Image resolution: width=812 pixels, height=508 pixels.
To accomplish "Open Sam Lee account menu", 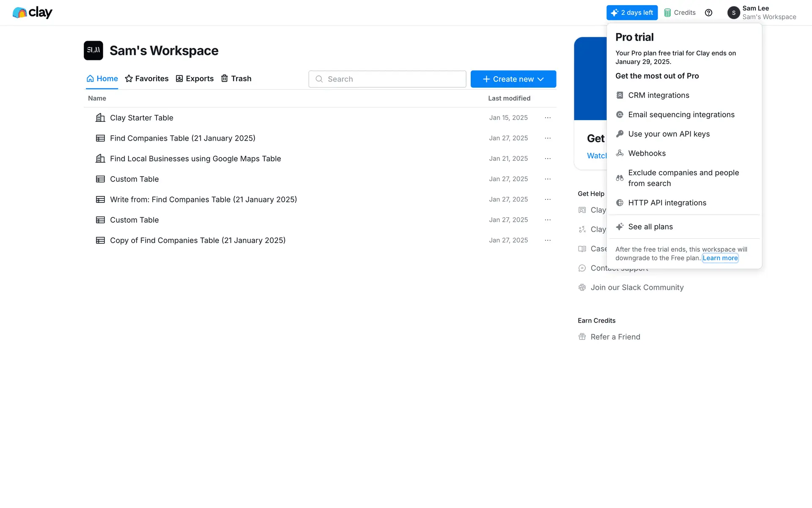I will tap(761, 13).
